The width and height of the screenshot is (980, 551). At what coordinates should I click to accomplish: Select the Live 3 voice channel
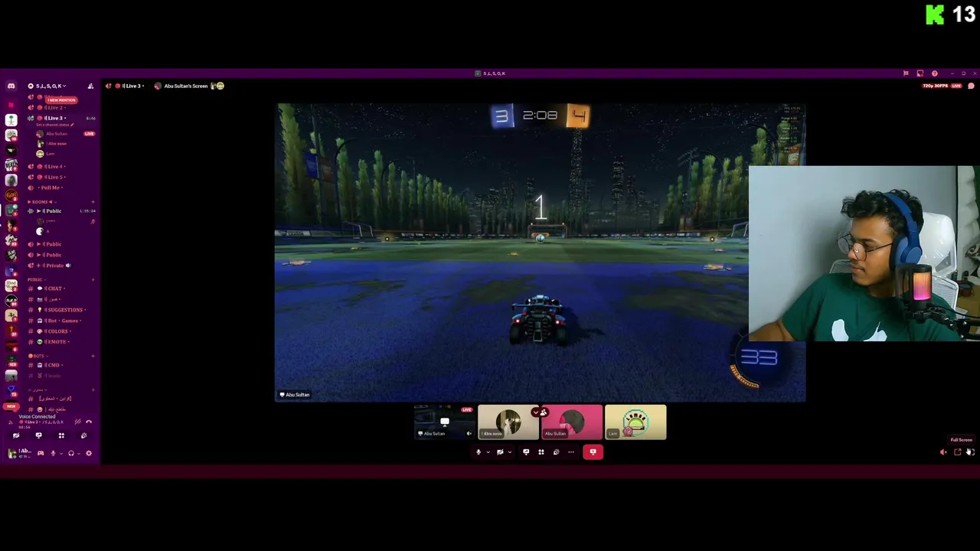pos(60,118)
